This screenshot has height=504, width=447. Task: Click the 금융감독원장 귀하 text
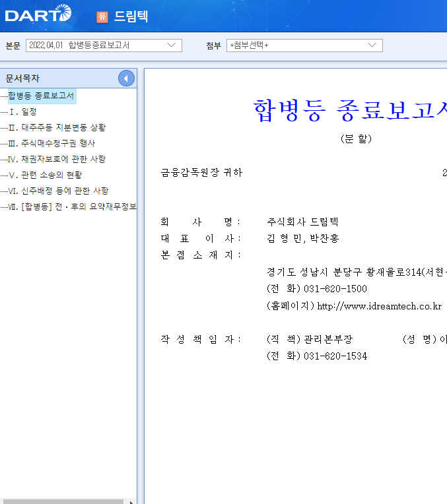click(x=201, y=173)
